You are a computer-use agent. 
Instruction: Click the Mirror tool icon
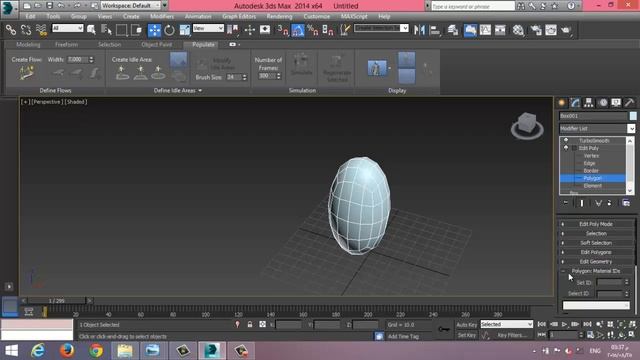(419, 30)
